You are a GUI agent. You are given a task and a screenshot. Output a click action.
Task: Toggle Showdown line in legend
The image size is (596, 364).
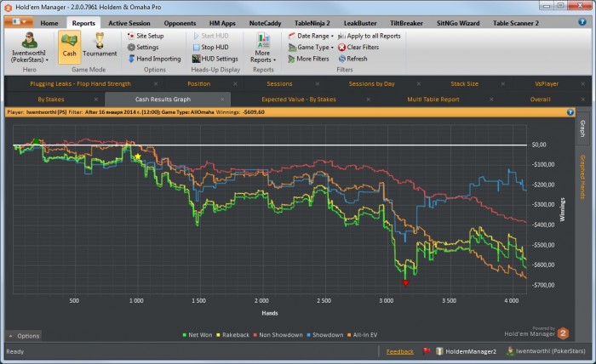(325, 335)
